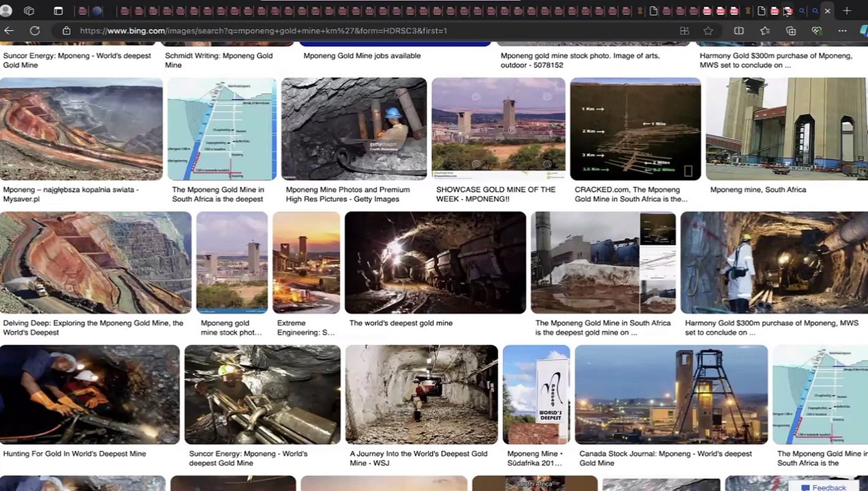
Task: Open Mponeng mine, South Africa tower thumbnail
Action: 786,129
